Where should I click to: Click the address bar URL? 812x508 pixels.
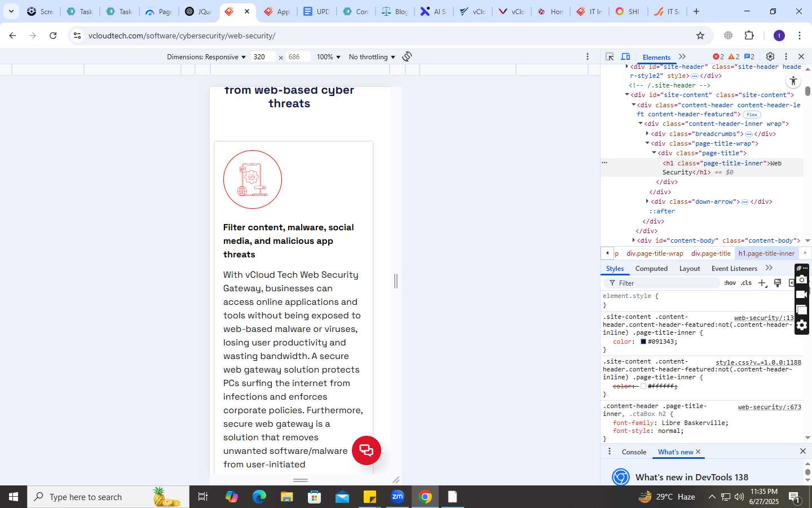[x=182, y=36]
